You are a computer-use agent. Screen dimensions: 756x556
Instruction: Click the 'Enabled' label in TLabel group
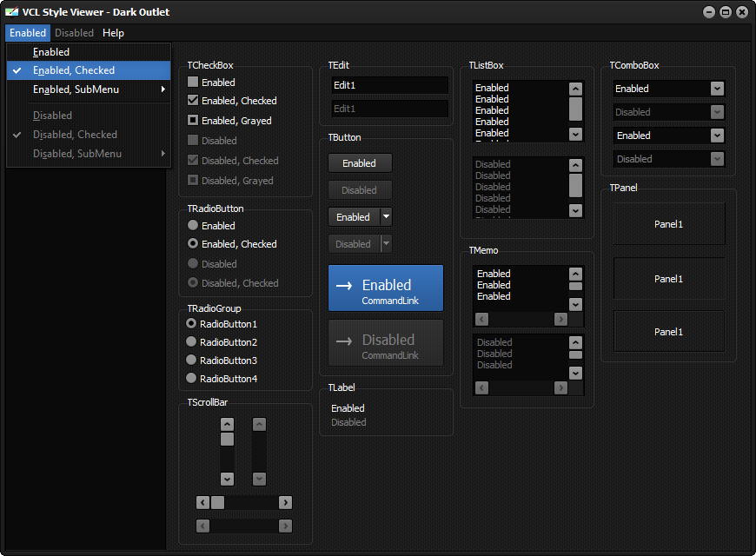pos(348,408)
